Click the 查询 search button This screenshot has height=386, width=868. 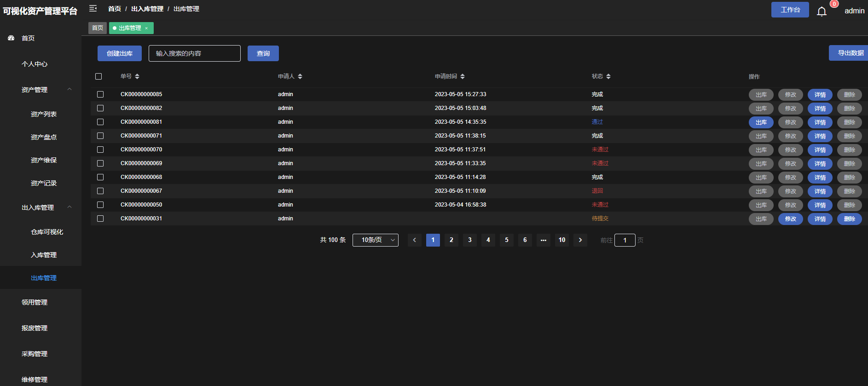[x=263, y=53]
